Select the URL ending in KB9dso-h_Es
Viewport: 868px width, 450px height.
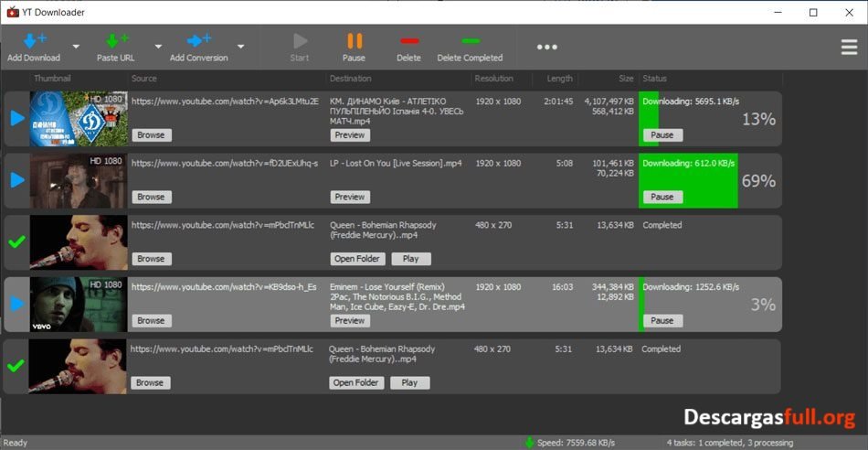click(224, 287)
